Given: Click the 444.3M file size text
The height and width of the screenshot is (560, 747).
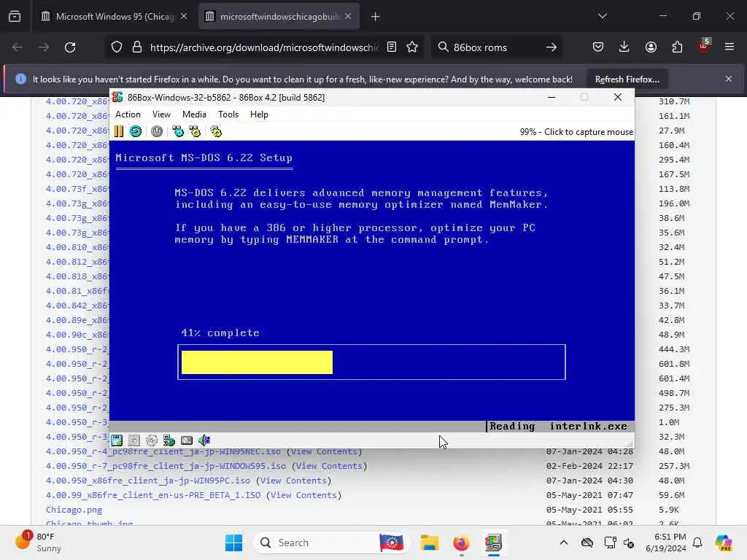Looking at the screenshot, I should click(674, 349).
